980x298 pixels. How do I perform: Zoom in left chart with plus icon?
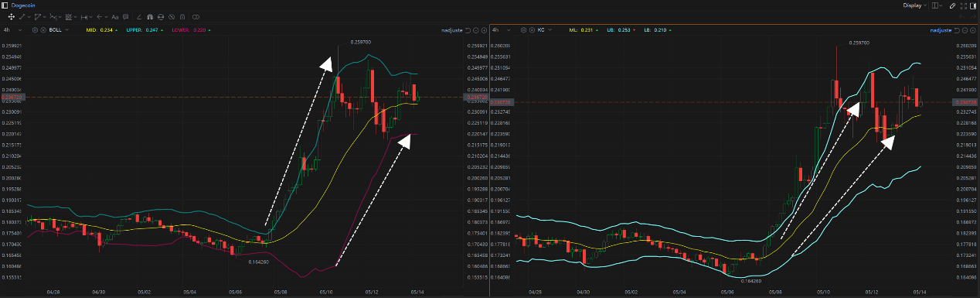pyautogui.click(x=484, y=30)
